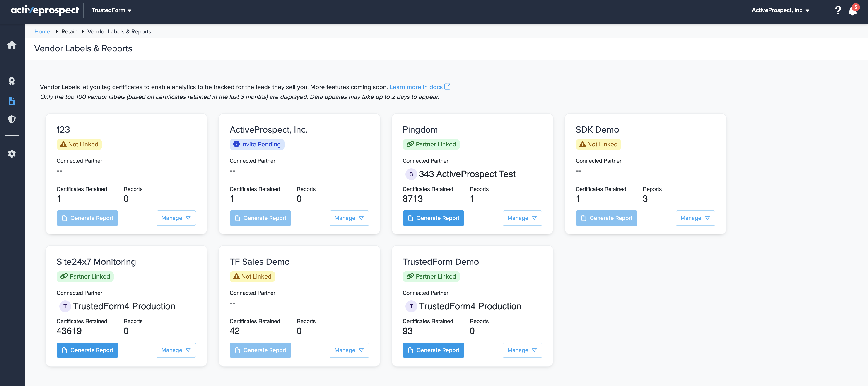
Task: Click the Pingdom card title
Action: click(420, 130)
